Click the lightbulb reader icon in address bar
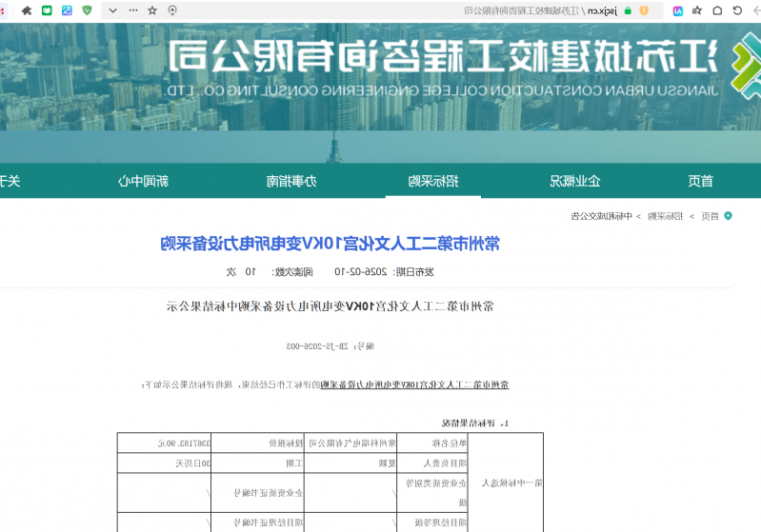 (x=172, y=10)
